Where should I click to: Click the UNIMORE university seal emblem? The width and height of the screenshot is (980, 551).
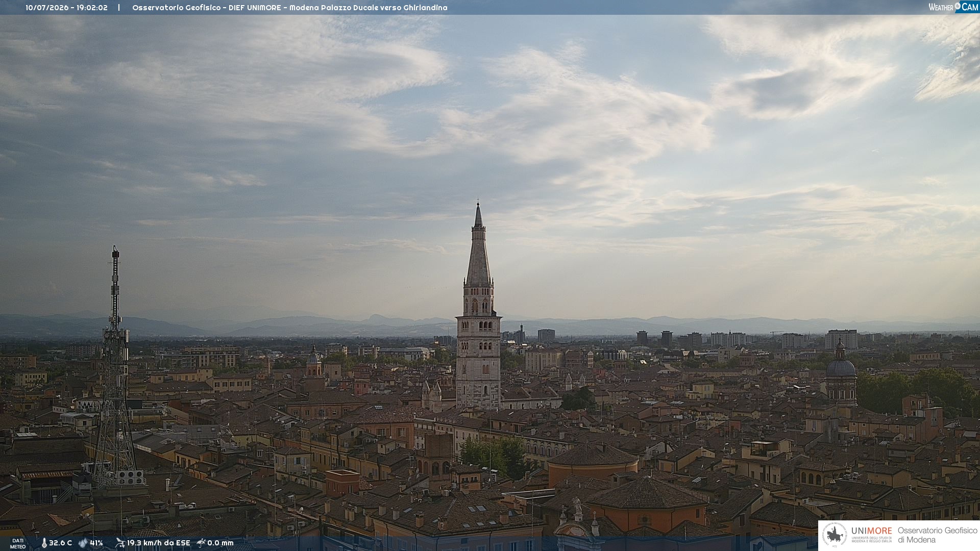click(835, 535)
